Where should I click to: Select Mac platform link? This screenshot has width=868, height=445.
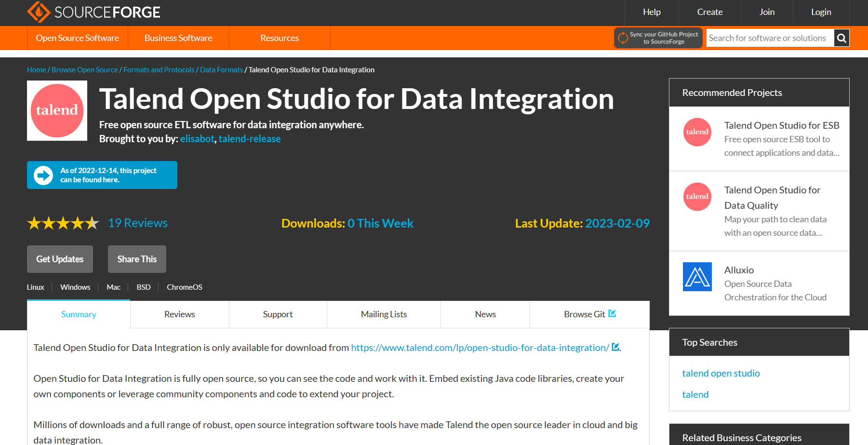[113, 287]
